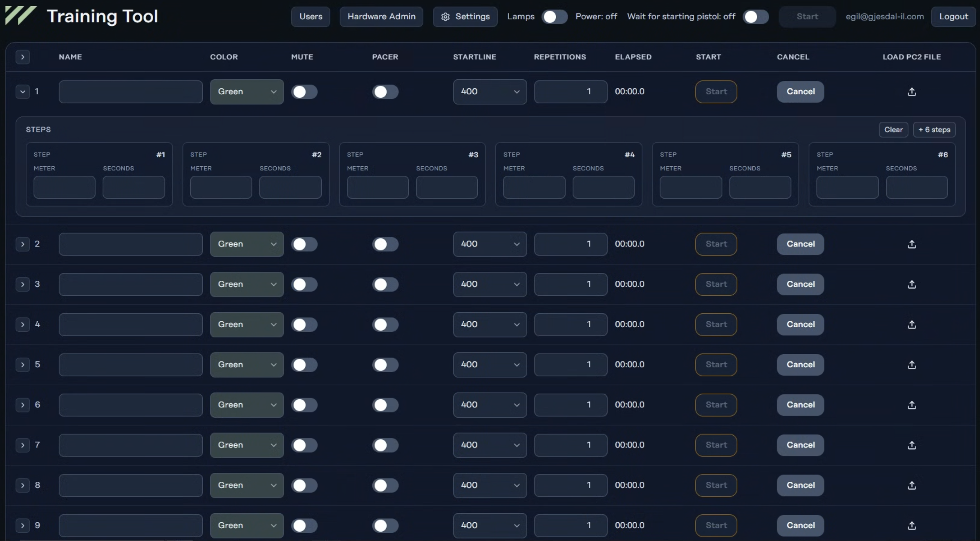Click the Training Tool logo
980x541 pixels.
click(x=20, y=16)
